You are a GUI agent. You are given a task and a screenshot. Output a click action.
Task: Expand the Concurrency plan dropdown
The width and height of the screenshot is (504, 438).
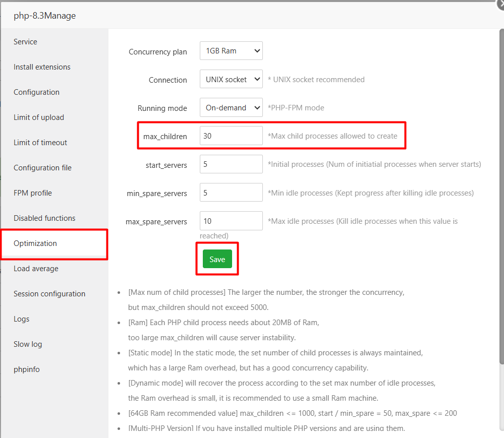pos(231,51)
